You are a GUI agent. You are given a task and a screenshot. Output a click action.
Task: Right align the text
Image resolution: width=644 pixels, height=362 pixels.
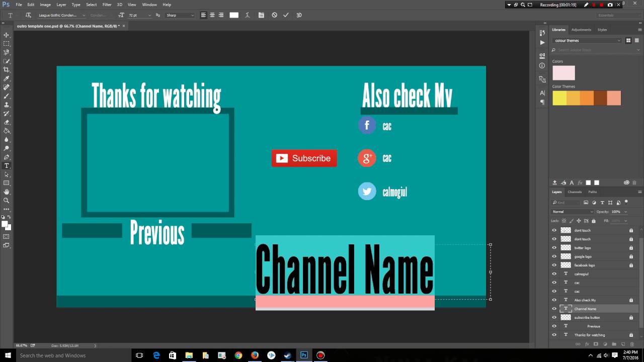pos(221,15)
